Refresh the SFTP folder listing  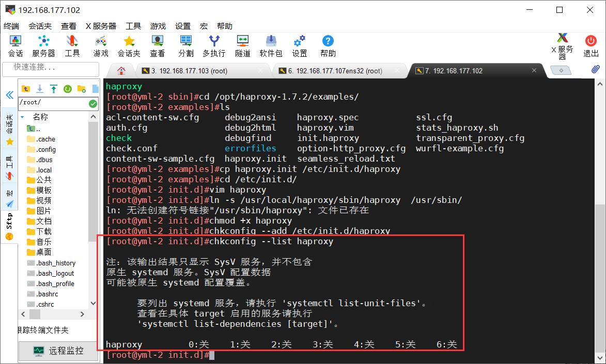pyautogui.click(x=68, y=89)
